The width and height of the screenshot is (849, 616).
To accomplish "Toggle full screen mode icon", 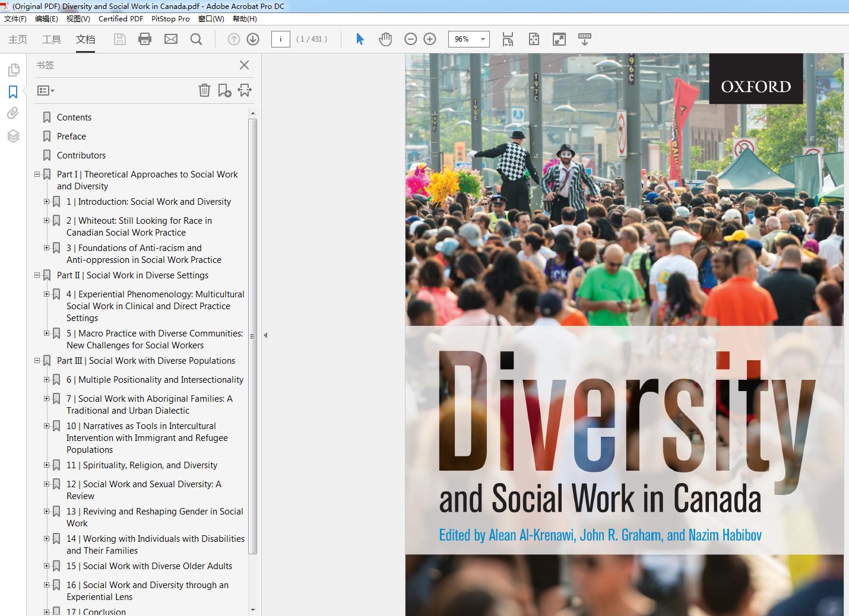I will click(x=559, y=39).
